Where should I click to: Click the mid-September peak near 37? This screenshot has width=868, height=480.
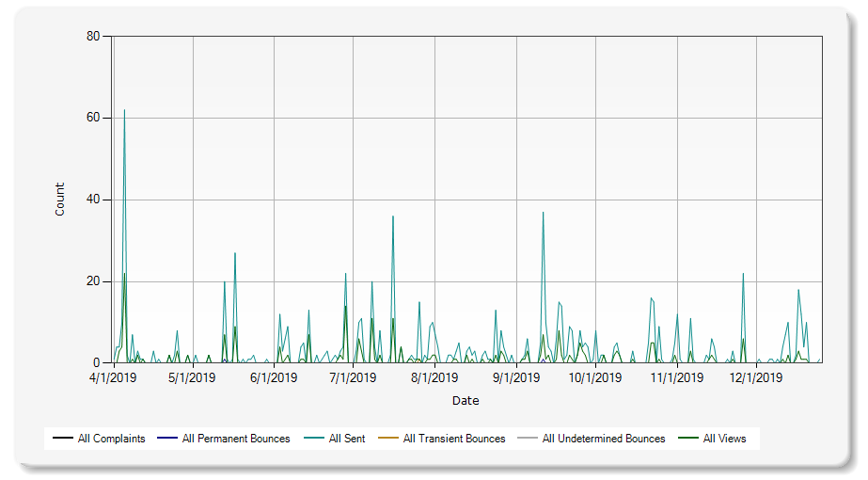[x=543, y=213]
